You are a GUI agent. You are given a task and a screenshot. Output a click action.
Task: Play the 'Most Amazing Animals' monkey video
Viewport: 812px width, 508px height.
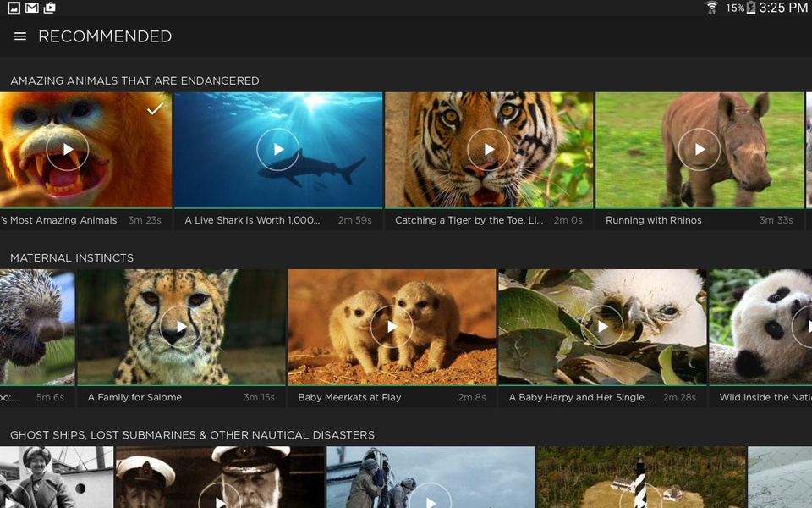click(x=68, y=149)
